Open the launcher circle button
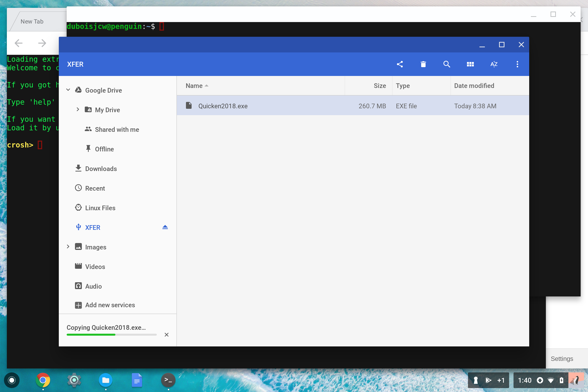The image size is (588, 392). pos(12,380)
